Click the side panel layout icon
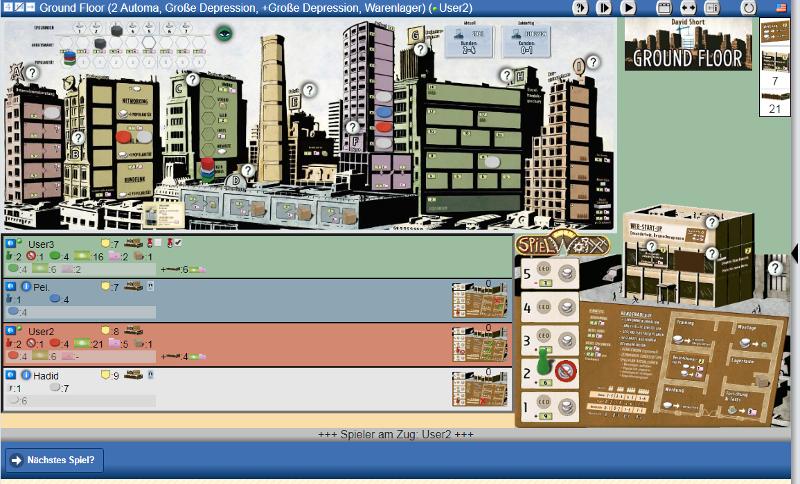 pos(711,7)
